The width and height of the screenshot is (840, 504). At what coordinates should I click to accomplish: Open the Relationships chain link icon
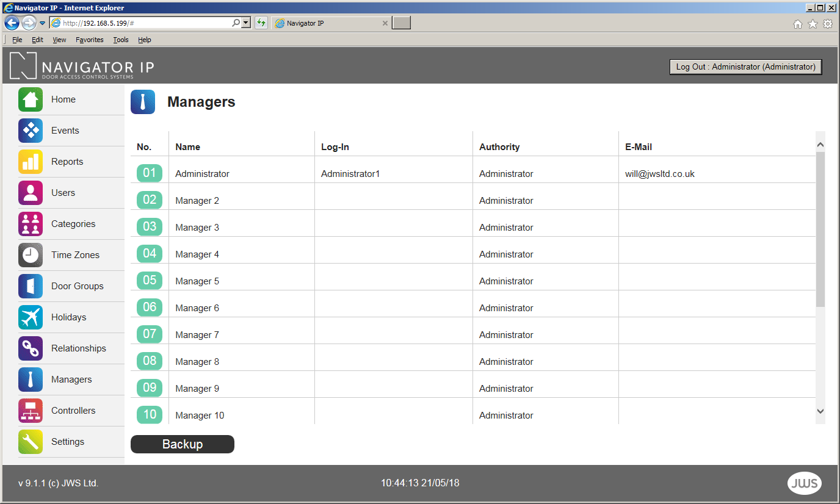pos(31,348)
